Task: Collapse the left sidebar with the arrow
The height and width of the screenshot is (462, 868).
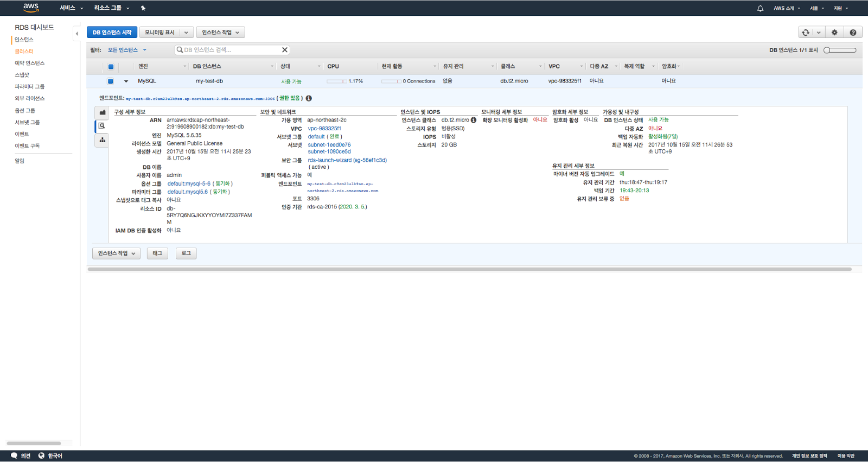Action: 76,34
